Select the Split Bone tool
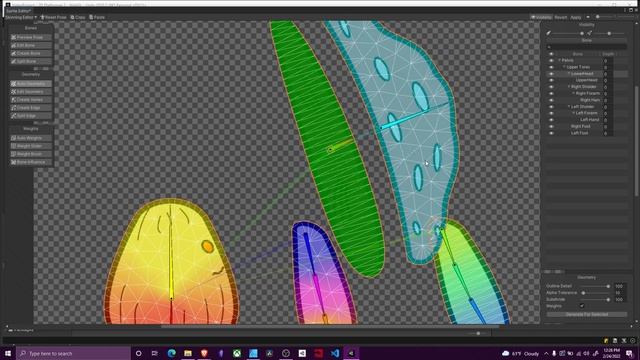This screenshot has width=640, height=360. 31,62
